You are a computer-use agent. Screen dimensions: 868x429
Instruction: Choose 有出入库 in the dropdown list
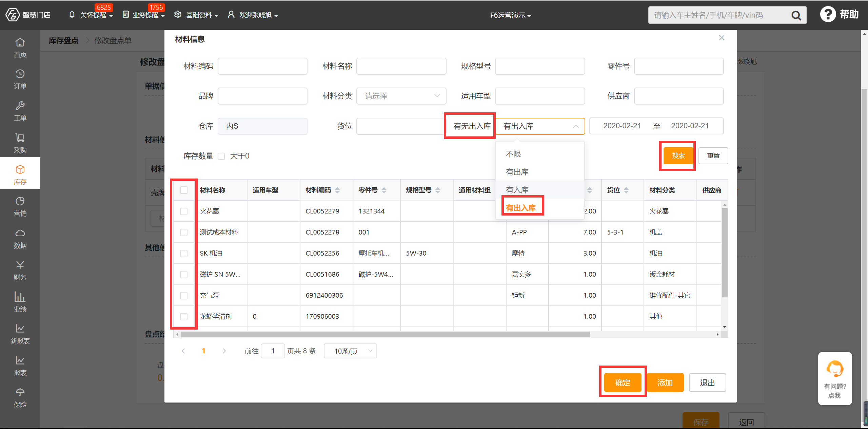coord(540,208)
